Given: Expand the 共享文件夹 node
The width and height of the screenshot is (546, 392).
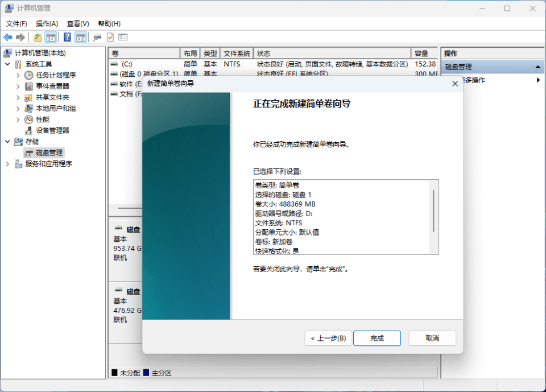Looking at the screenshot, I should [18, 97].
